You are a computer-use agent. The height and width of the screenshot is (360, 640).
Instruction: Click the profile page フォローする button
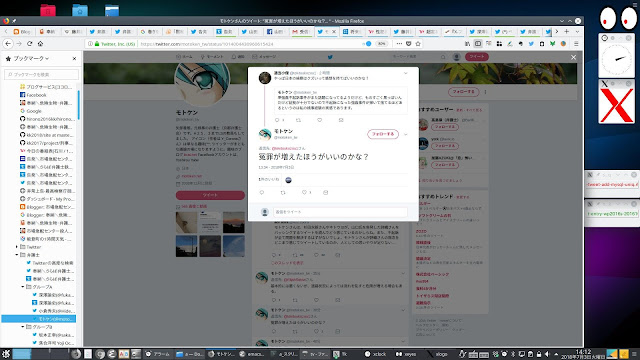click(x=464, y=91)
